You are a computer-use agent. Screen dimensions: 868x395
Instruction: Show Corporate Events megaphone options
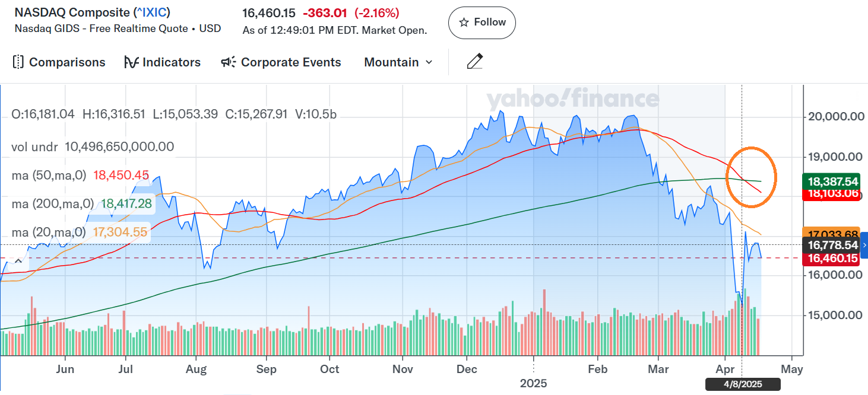pyautogui.click(x=281, y=62)
